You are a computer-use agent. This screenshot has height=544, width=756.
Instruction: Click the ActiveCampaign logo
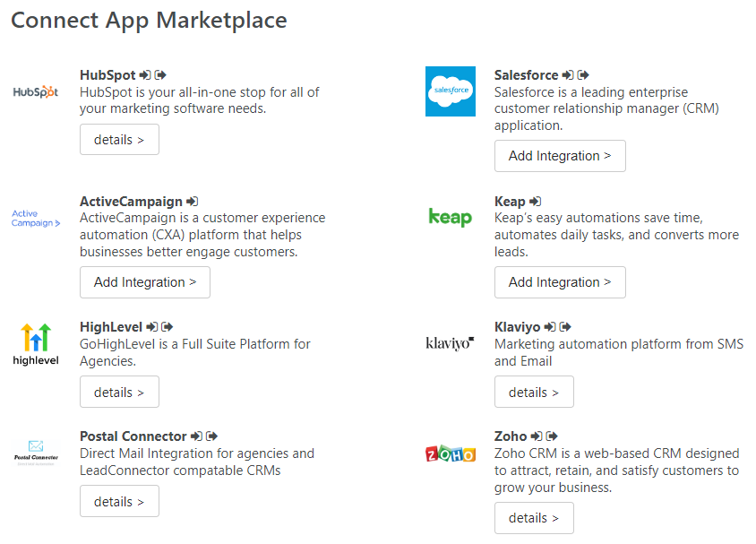(36, 218)
